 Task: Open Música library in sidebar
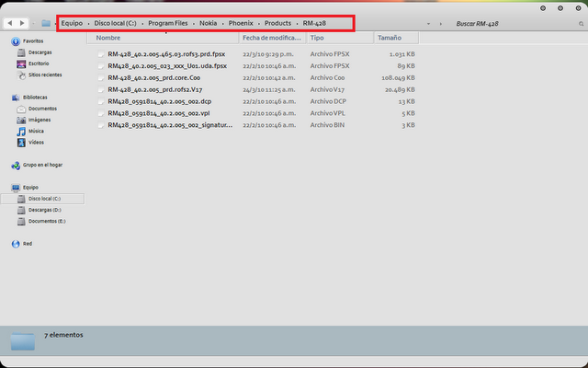[x=36, y=132]
